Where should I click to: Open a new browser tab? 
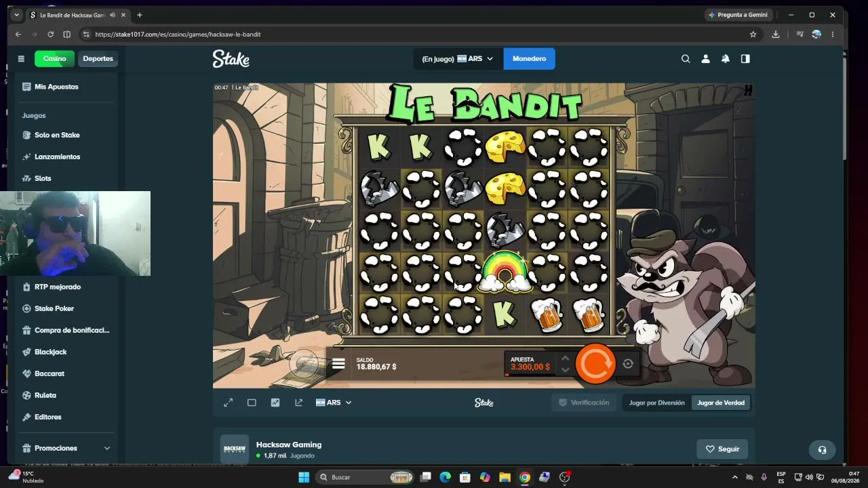click(140, 15)
